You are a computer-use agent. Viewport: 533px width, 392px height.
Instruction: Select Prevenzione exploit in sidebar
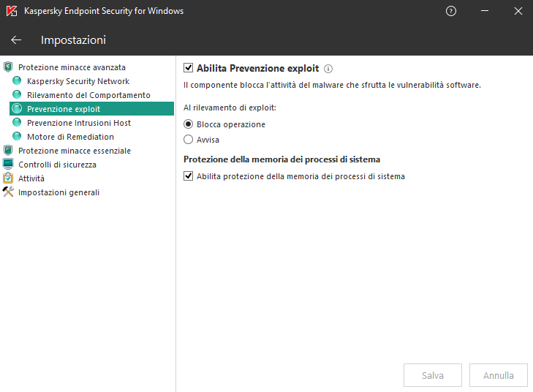pyautogui.click(x=92, y=109)
